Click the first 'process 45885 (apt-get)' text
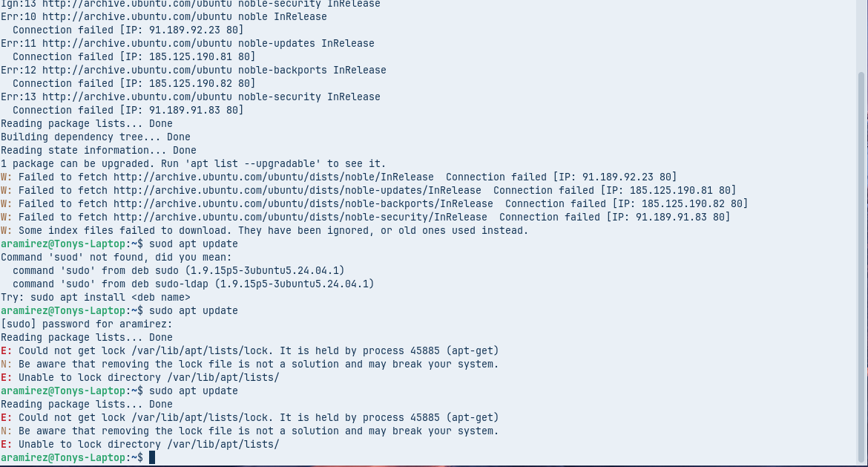This screenshot has width=868, height=467. tap(430, 351)
